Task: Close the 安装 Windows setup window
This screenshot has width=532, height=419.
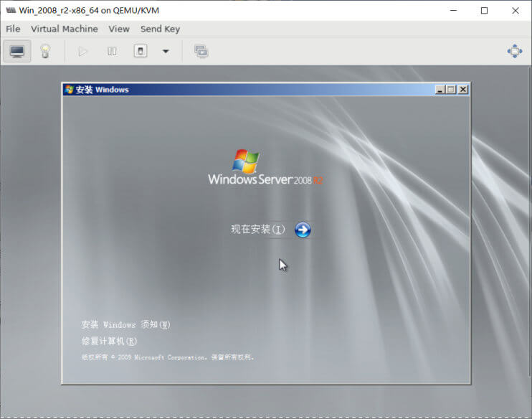Action: 462,90
